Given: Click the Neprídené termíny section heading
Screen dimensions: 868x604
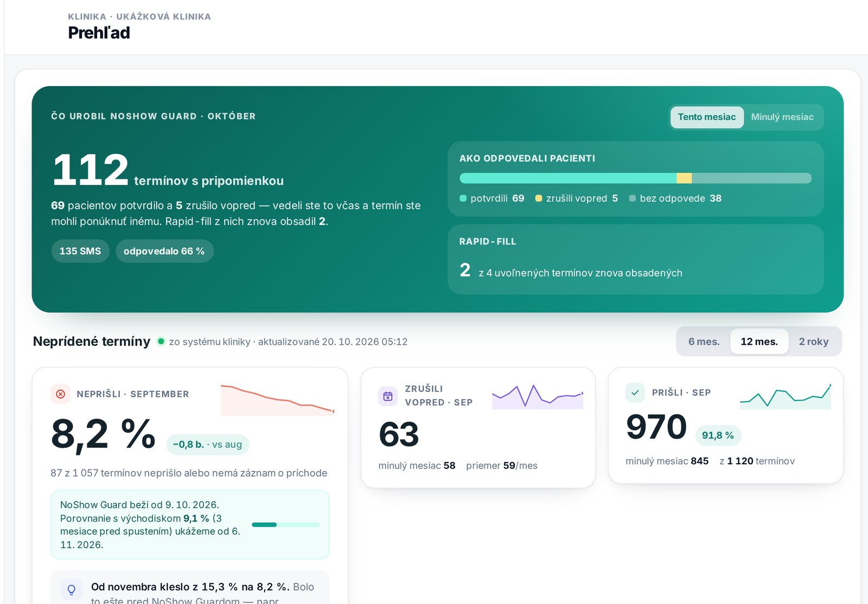Looking at the screenshot, I should tap(92, 342).
